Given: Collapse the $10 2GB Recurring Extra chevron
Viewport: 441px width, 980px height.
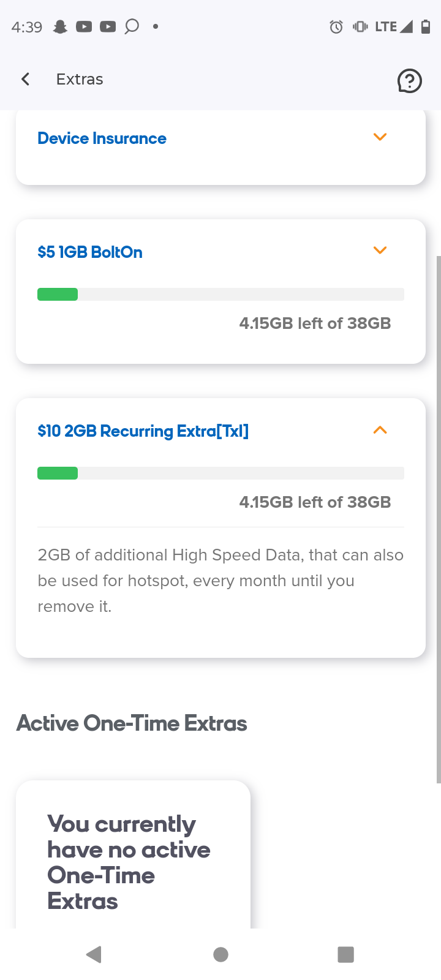Looking at the screenshot, I should tap(380, 430).
